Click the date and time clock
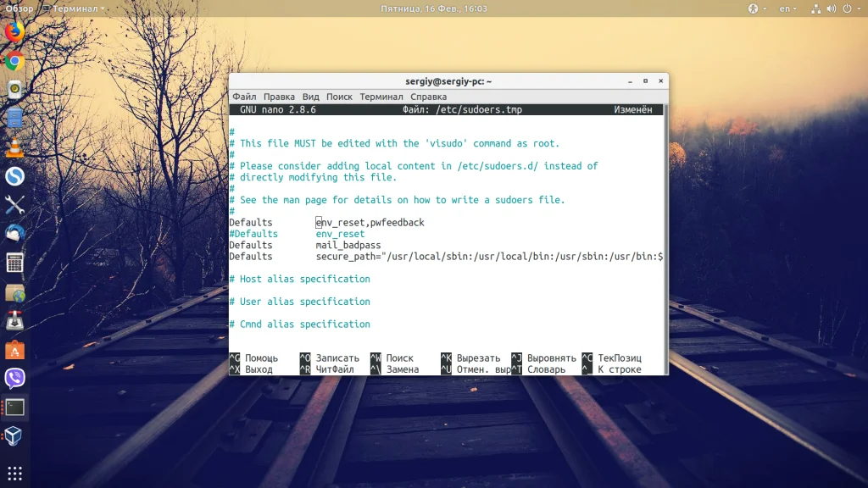The width and height of the screenshot is (868, 488). point(433,8)
